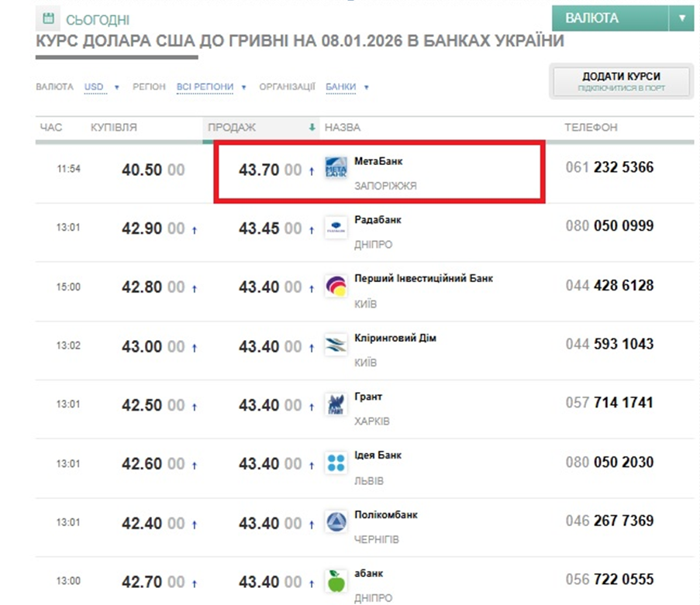Click the МетаБанк logo icon
700x605 pixels.
tap(336, 168)
